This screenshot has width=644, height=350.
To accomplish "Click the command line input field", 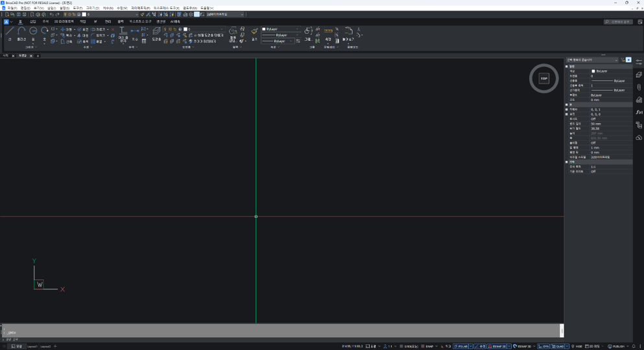I will click(x=279, y=332).
